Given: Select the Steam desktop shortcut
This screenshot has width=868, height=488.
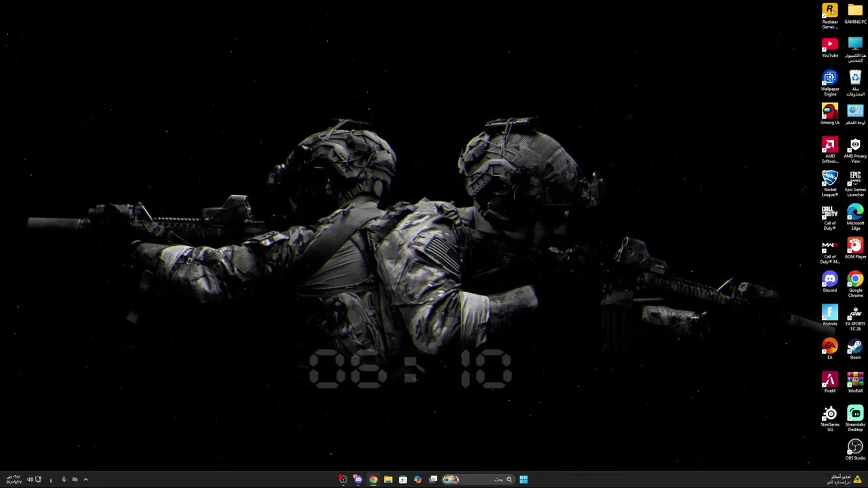Looking at the screenshot, I should [855, 349].
